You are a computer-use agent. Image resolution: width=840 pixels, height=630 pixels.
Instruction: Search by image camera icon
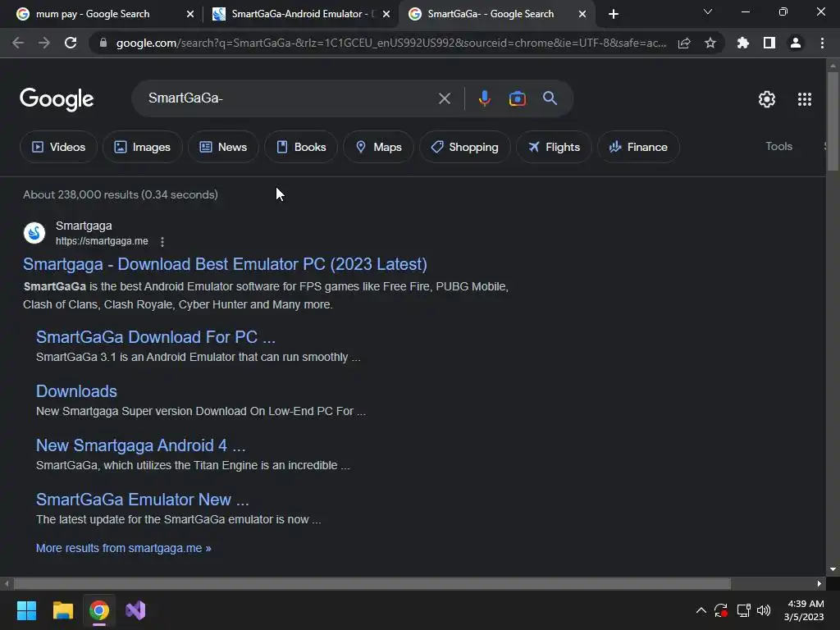517,98
